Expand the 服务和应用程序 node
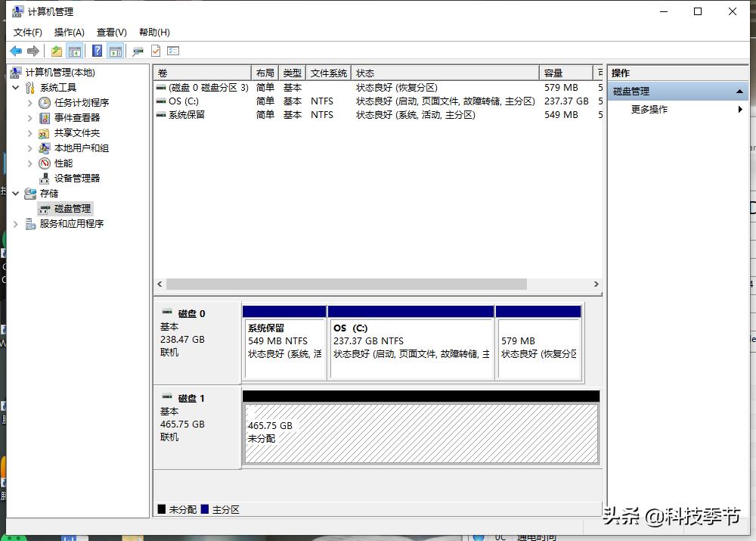Screen dimensions: 756x541 coord(15,223)
